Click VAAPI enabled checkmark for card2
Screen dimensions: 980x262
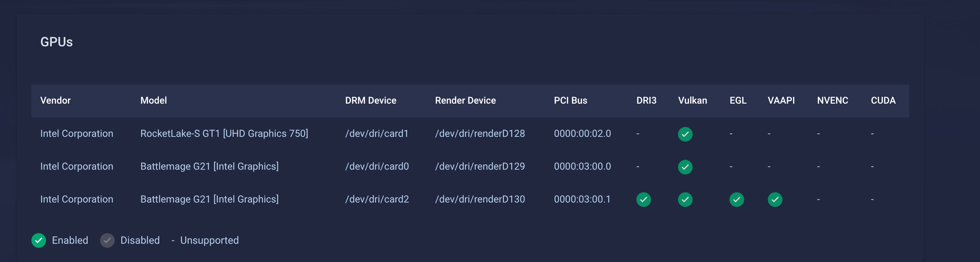pos(774,199)
